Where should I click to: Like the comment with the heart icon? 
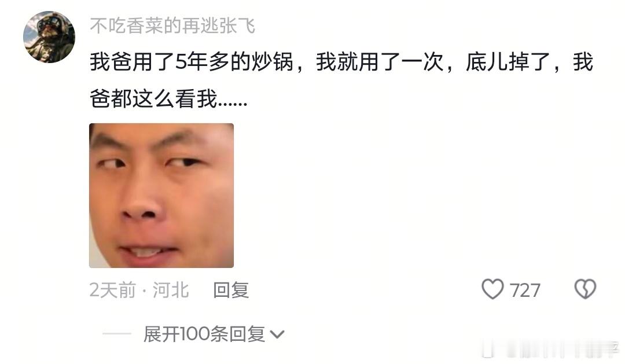pos(492,289)
